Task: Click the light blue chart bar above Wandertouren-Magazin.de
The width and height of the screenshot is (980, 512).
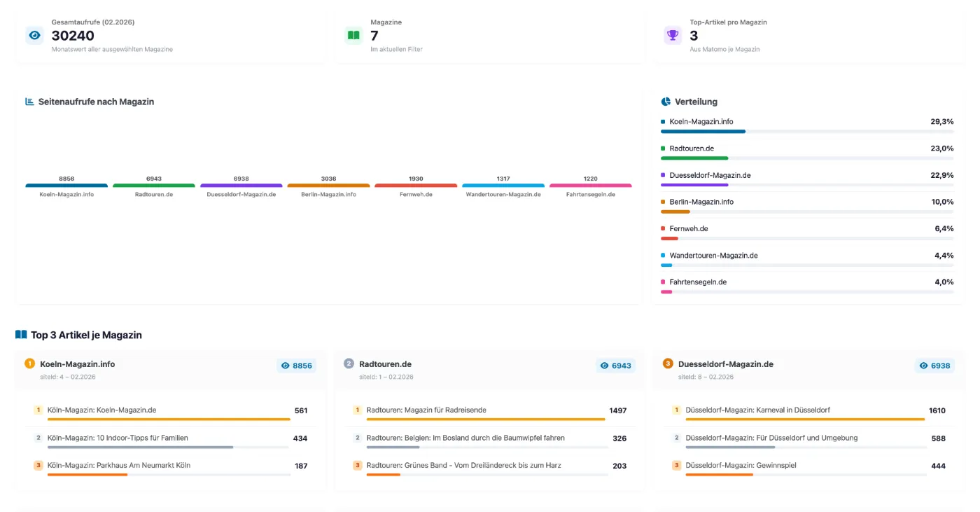Action: pos(503,186)
